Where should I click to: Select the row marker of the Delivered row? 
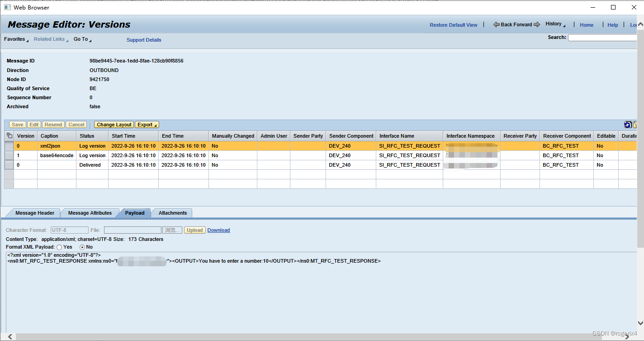9,165
